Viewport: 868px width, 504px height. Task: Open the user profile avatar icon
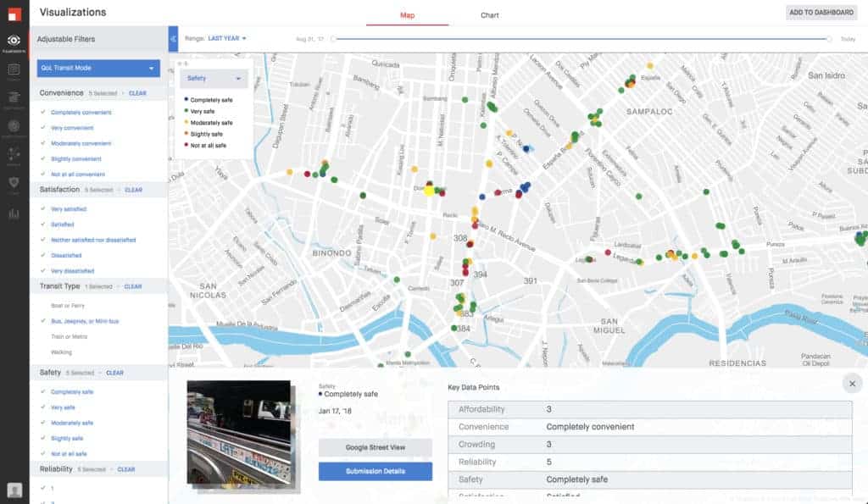14,490
